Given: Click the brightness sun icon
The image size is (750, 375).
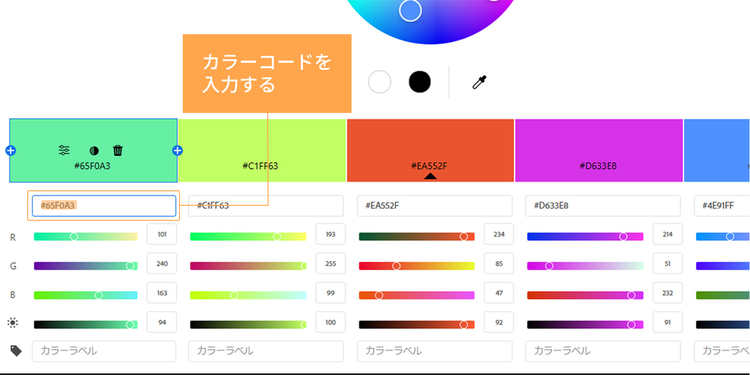Looking at the screenshot, I should click(x=13, y=324).
